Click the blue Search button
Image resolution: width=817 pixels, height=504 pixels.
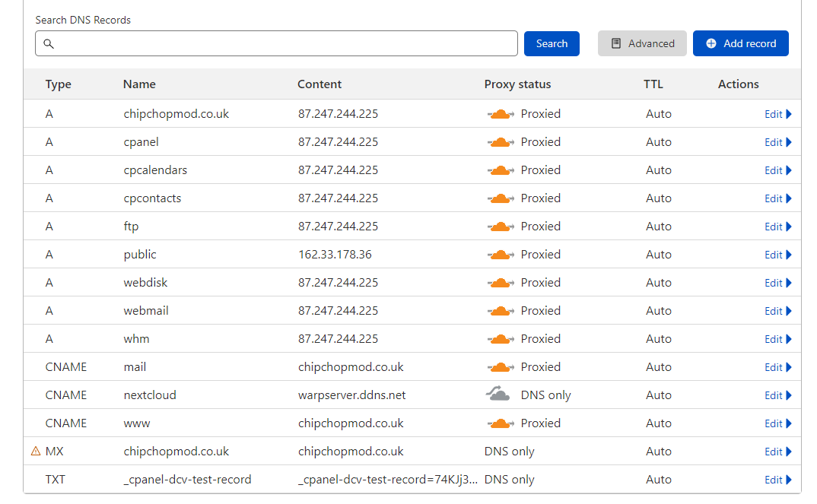(552, 44)
